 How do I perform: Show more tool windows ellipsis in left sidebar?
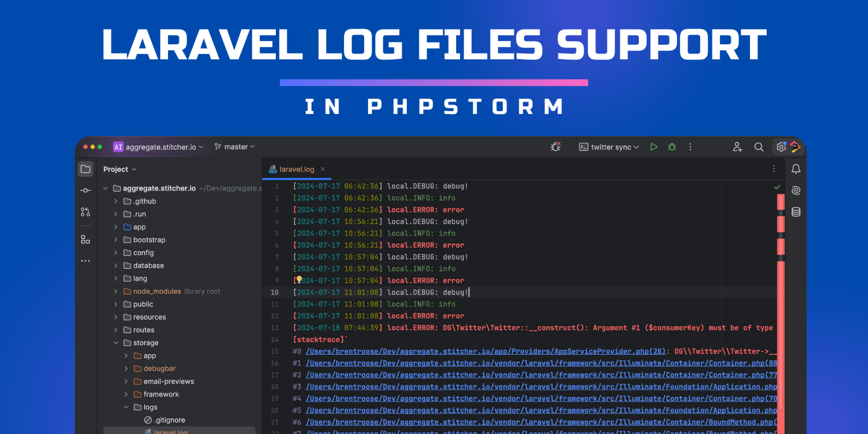(85, 261)
